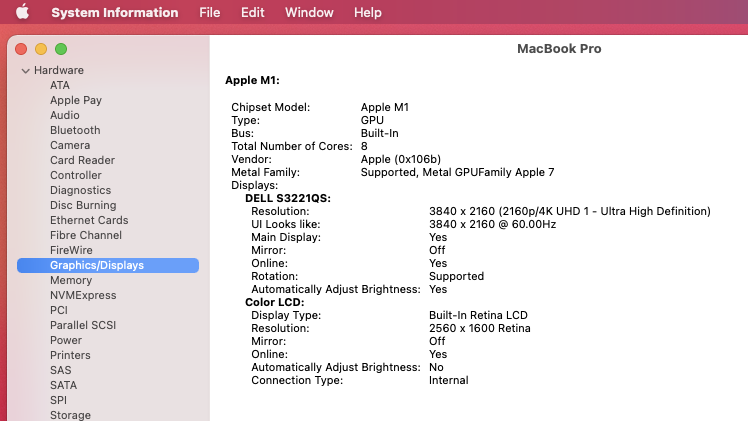Select Camera in the sidebar
Image resolution: width=748 pixels, height=421 pixels.
tap(70, 145)
